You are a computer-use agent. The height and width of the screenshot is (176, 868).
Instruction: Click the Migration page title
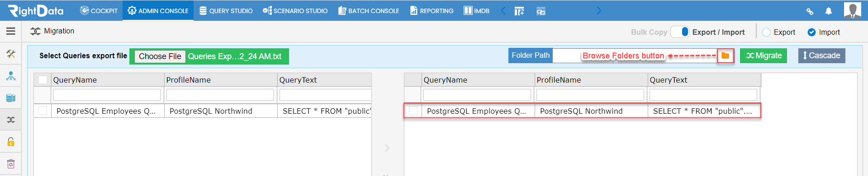click(59, 31)
